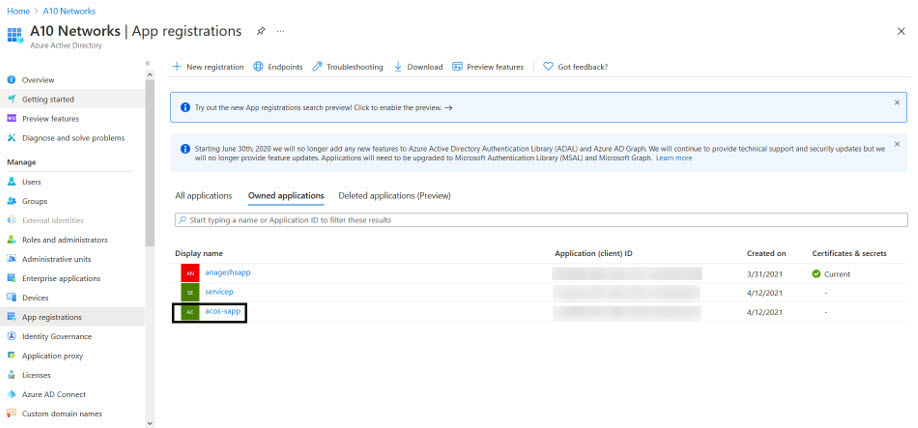
Task: Dismiss the ADAL deprecation notice
Action: (x=897, y=143)
